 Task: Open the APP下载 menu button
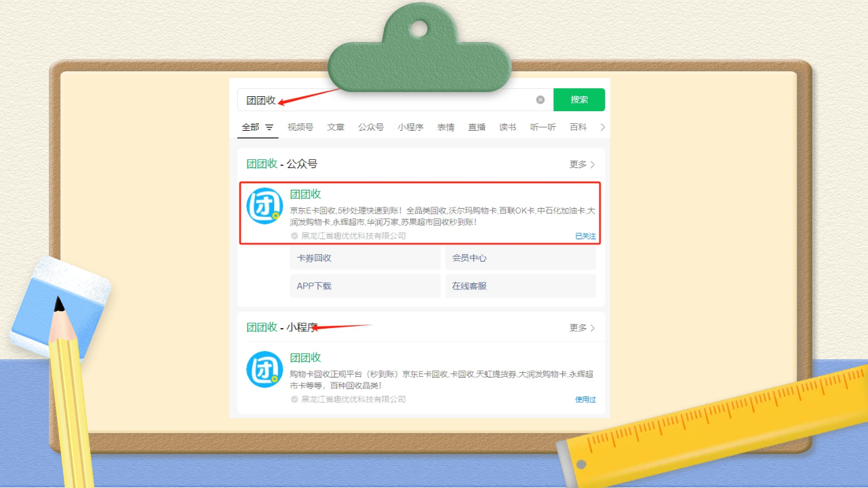(366, 286)
